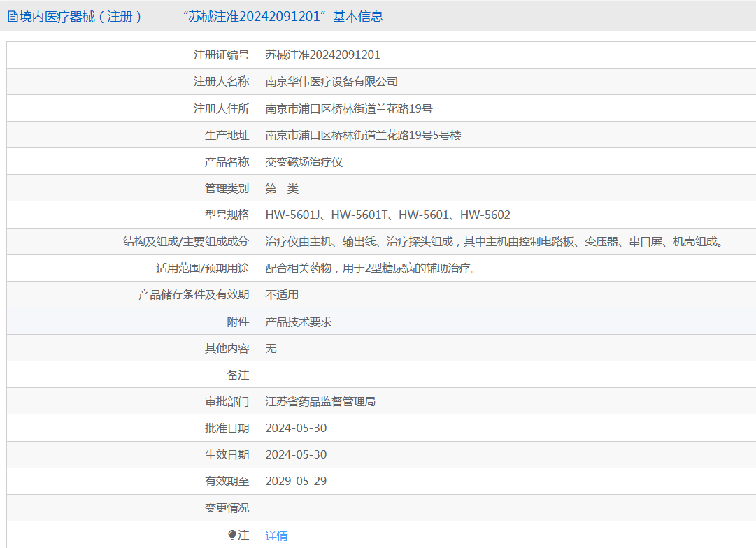Select expiry date 2029-05-29
This screenshot has height=548, width=756.
296,481
